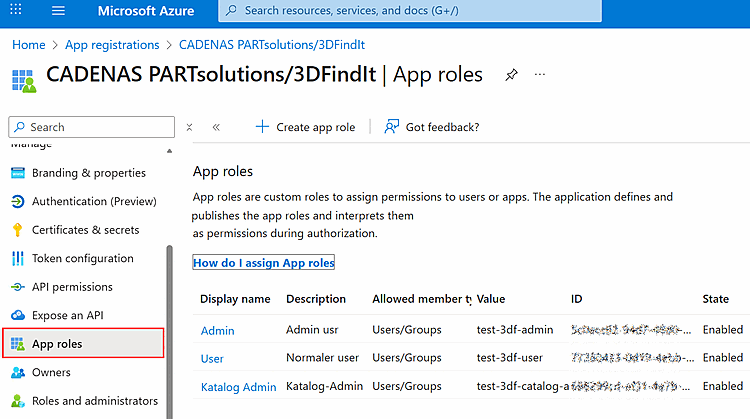Screen dimensions: 750x419
Task: Click the sidebar search magnifier icon
Action: (20, 127)
